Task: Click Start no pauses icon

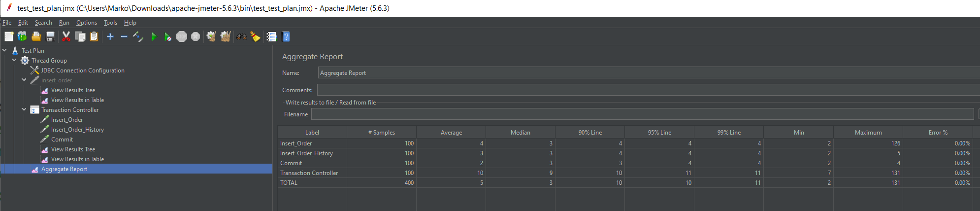Action: coord(167,36)
